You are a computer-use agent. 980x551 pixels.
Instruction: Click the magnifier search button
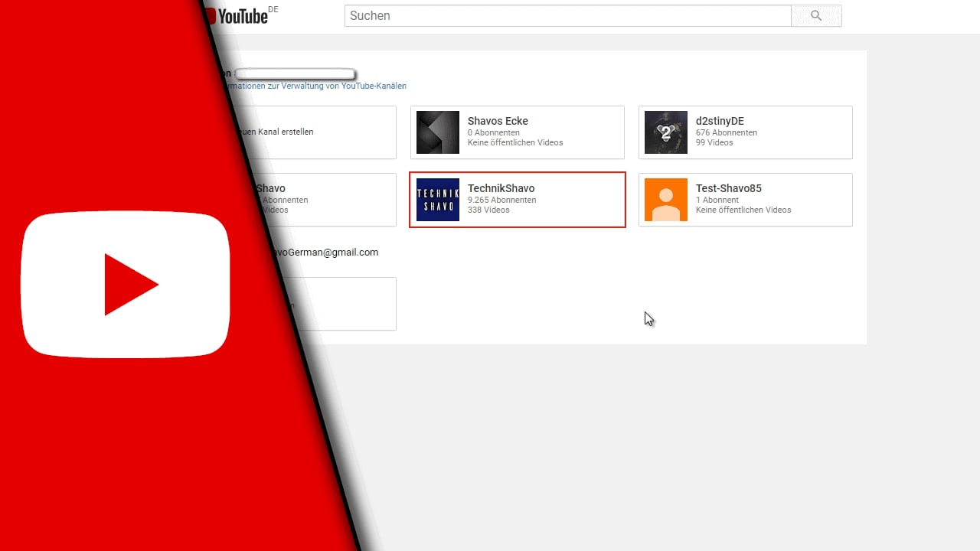[x=816, y=16]
